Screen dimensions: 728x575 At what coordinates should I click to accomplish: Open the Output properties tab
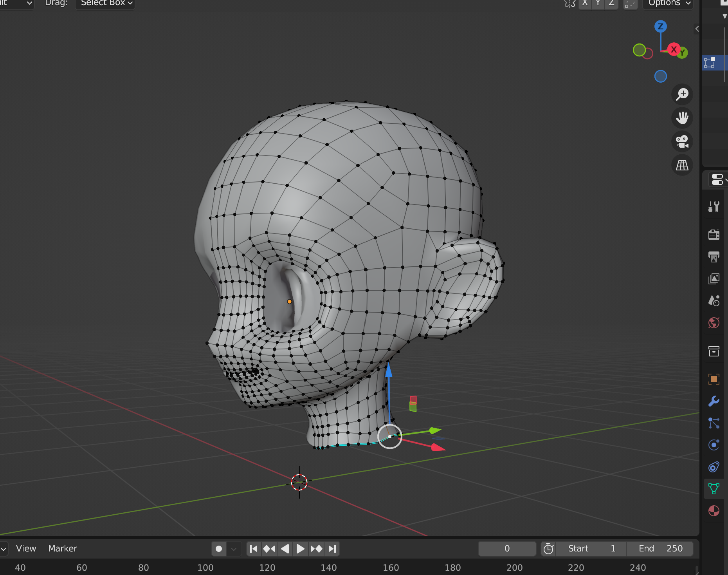(x=714, y=257)
